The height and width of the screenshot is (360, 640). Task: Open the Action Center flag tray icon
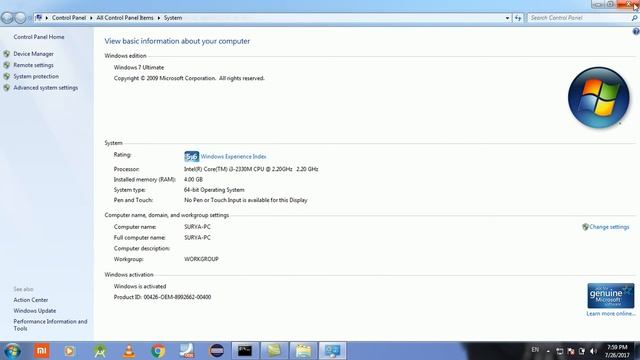(571, 351)
